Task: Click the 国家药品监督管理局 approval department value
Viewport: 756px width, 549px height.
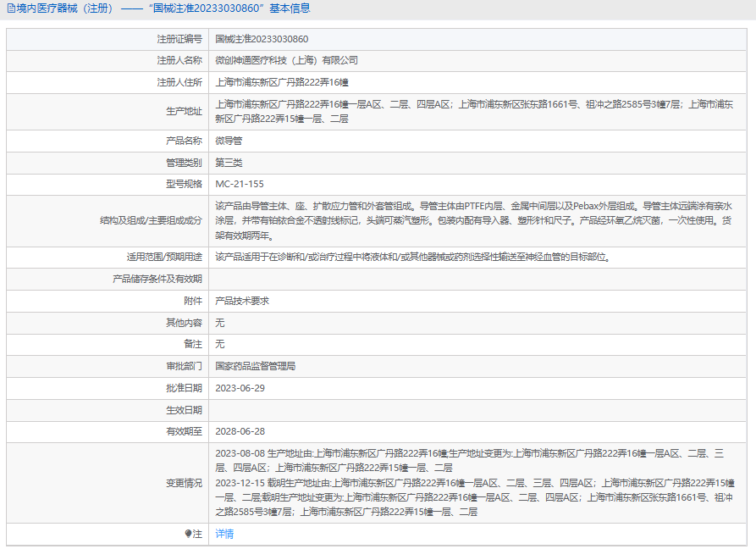Action: click(x=255, y=367)
